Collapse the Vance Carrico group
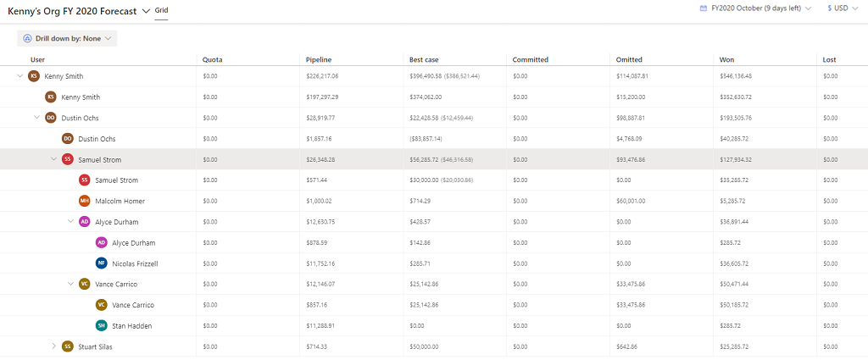The image size is (868, 360). click(x=70, y=284)
